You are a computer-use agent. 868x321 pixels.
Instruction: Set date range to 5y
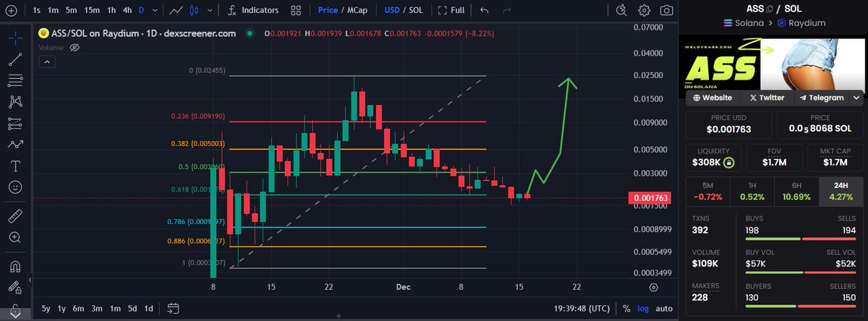[x=46, y=309]
